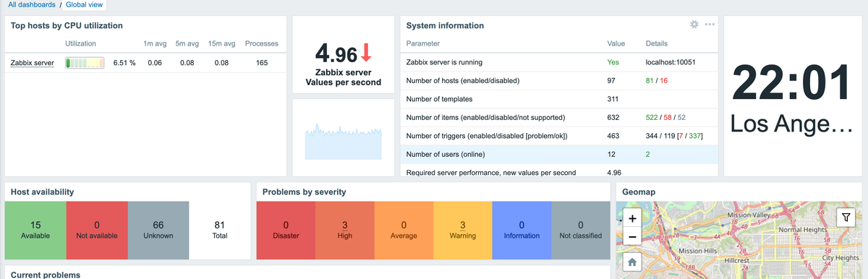
Task: Select the Number of triggers row
Action: (x=559, y=136)
